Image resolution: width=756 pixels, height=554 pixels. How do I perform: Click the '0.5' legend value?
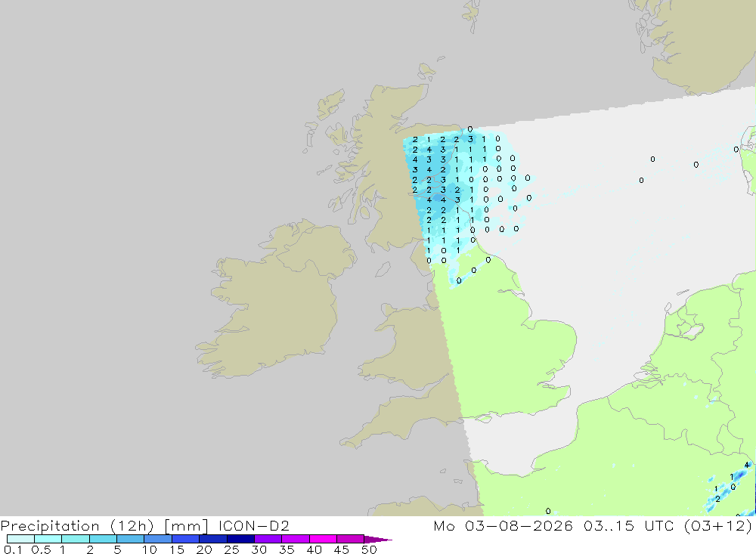pyautogui.click(x=41, y=549)
